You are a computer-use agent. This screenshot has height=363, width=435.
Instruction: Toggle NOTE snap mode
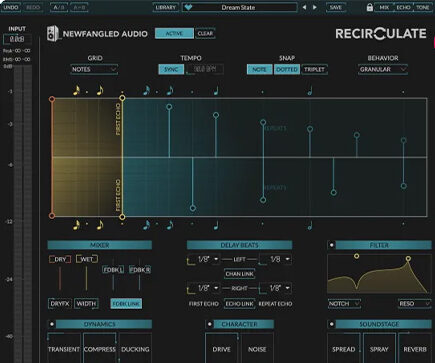[x=259, y=69]
